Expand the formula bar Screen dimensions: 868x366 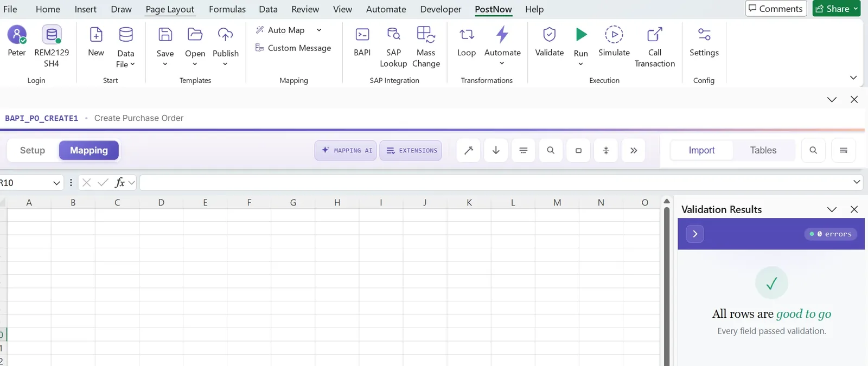pyautogui.click(x=857, y=182)
